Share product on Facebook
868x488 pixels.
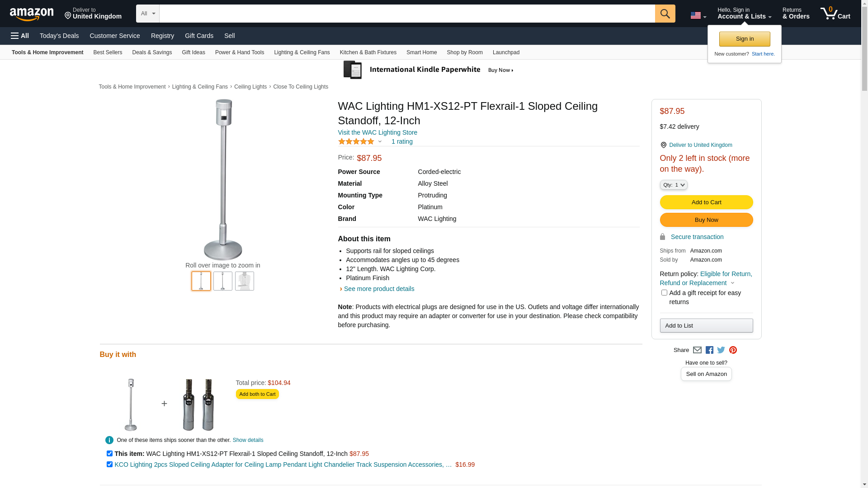[709, 350]
